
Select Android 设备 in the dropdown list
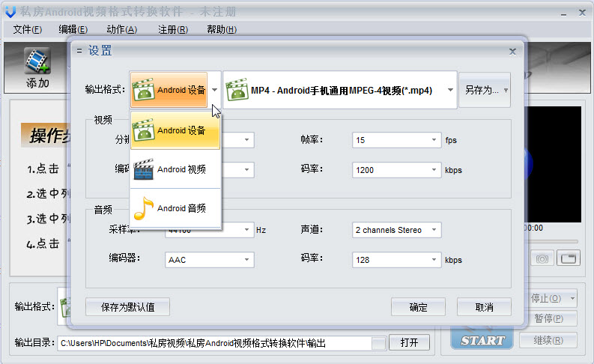coord(175,130)
